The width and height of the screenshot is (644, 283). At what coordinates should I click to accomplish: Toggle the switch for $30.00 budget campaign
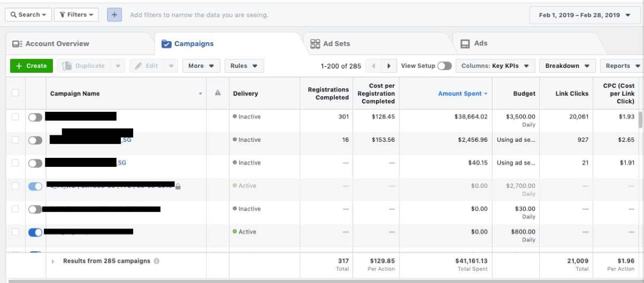click(x=35, y=209)
